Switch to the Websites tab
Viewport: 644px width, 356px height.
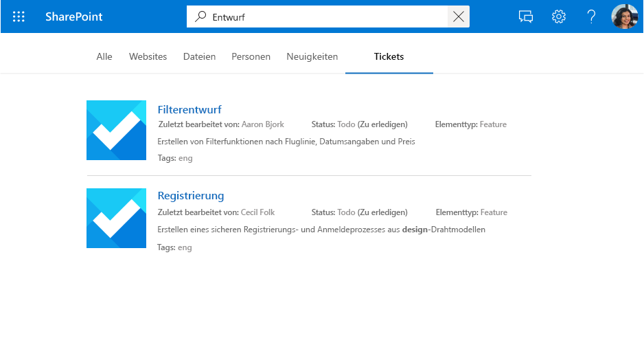coord(148,57)
